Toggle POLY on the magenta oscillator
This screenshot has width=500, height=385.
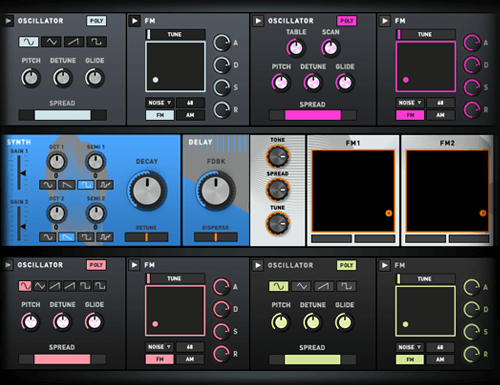[x=347, y=21]
